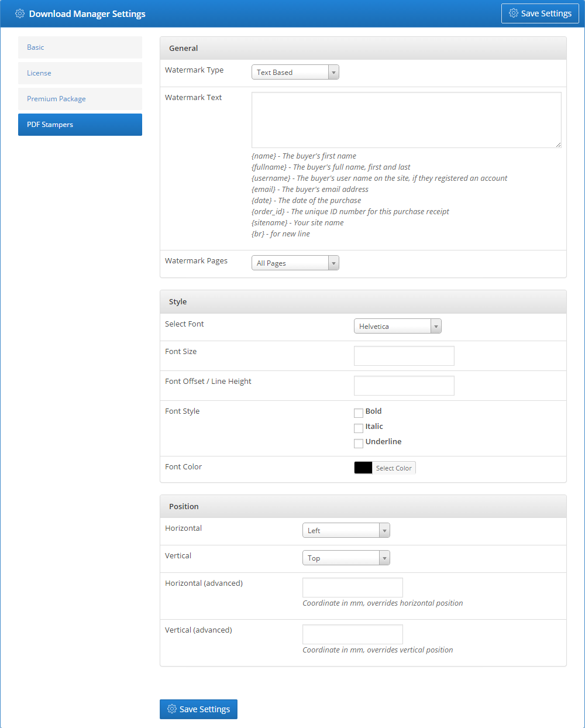Enable the Bold font style checkbox

point(359,413)
